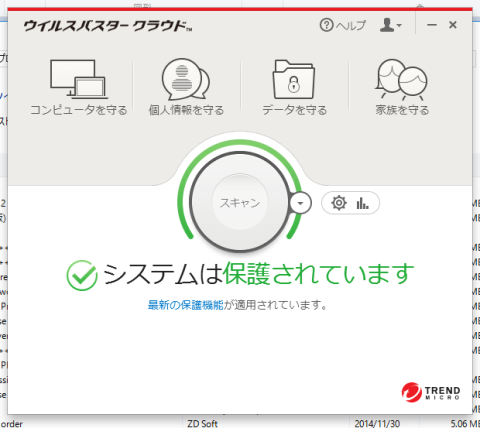
Task: Expand the scan options dropdown arrow
Action: (x=300, y=203)
